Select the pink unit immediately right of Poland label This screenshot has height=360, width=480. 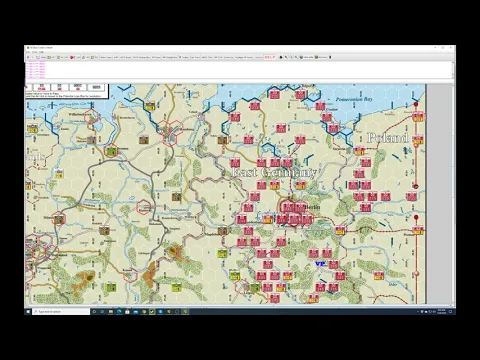point(418,139)
